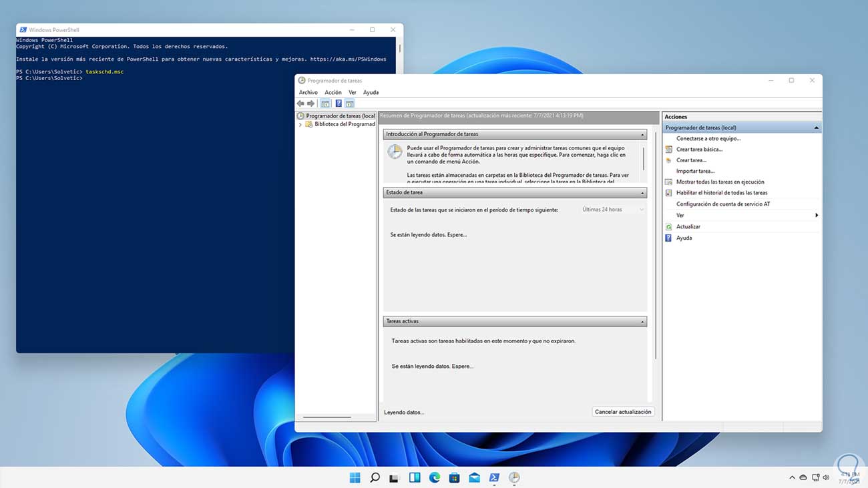Click the Conectarse a otro equipo link
The image size is (868, 488).
(x=708, y=138)
